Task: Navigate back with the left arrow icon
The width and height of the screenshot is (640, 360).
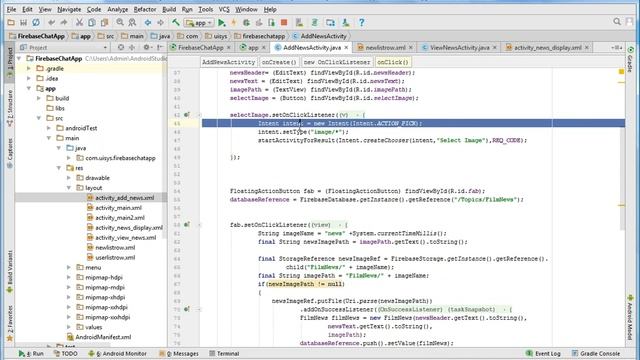Action: (148, 22)
